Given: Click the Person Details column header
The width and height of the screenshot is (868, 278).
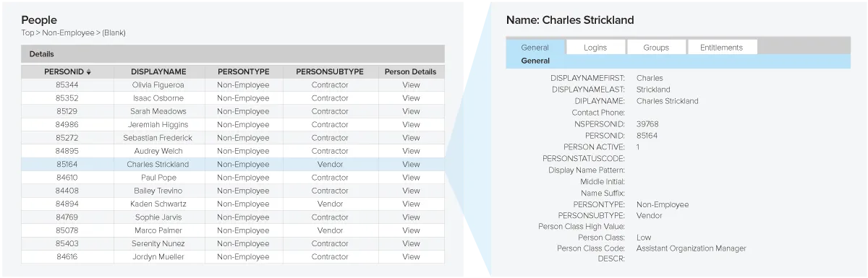Looking at the screenshot, I should point(411,72).
